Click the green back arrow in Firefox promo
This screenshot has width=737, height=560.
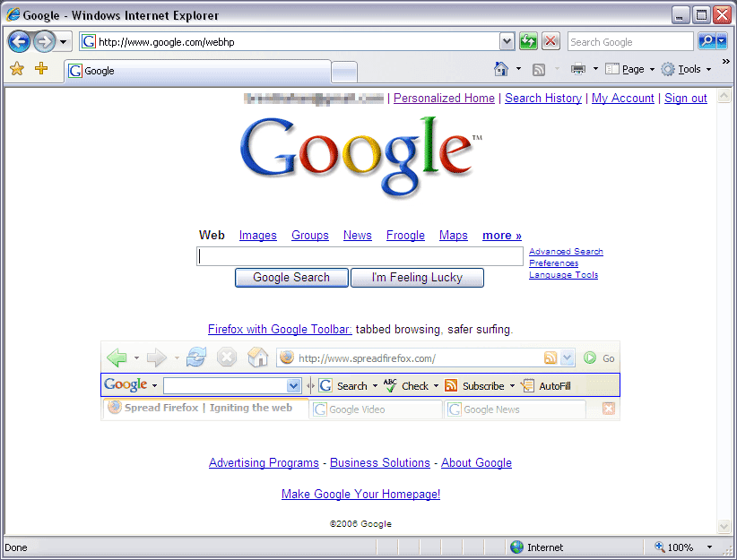(117, 358)
